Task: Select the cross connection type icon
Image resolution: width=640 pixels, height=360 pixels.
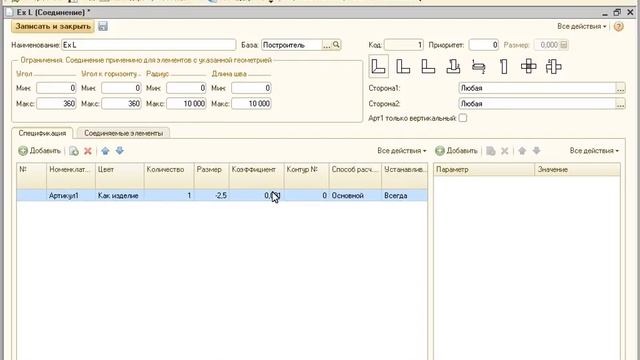Action: coord(529,66)
